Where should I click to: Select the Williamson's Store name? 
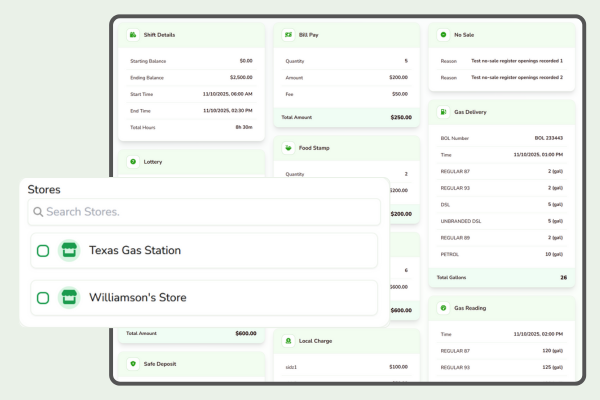(x=138, y=297)
